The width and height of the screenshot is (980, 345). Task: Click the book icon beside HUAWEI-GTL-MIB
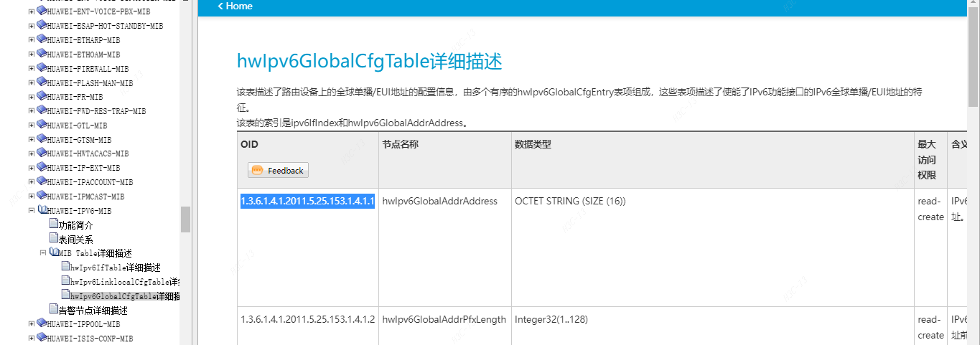click(42, 125)
